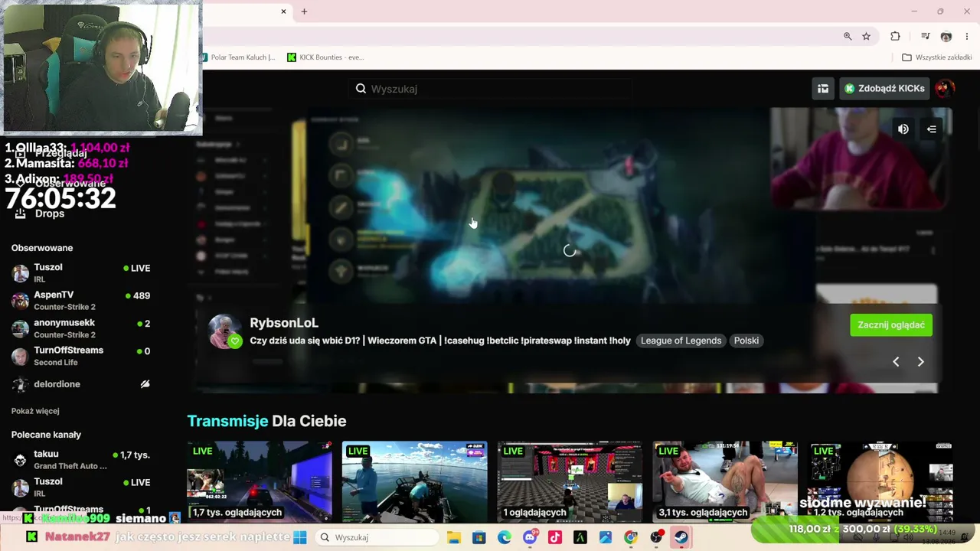The width and height of the screenshot is (980, 551).
Task: Open Steam from the taskbar
Action: 681,537
